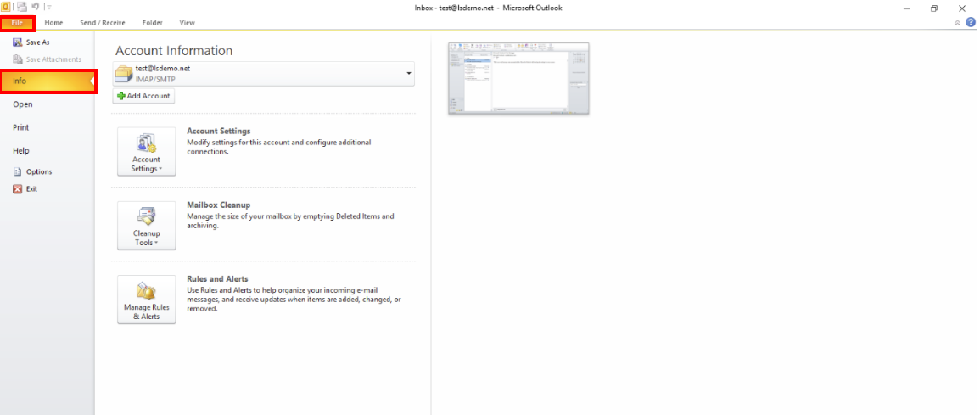Click the Undo quick access icon
This screenshot has height=415, width=980.
coord(36,7)
